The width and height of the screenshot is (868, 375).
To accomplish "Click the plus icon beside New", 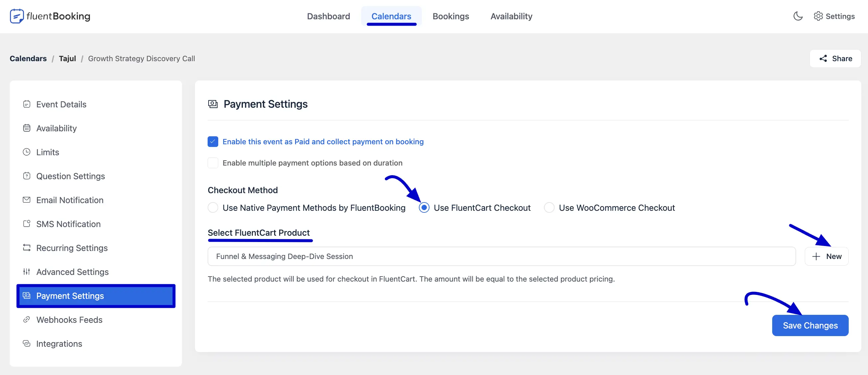I will tap(816, 257).
